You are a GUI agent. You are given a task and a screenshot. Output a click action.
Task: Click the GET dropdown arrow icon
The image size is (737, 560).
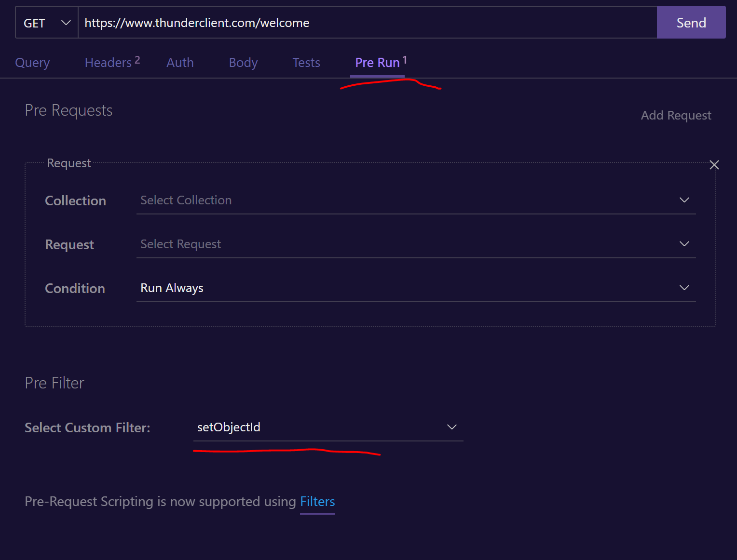(x=66, y=22)
